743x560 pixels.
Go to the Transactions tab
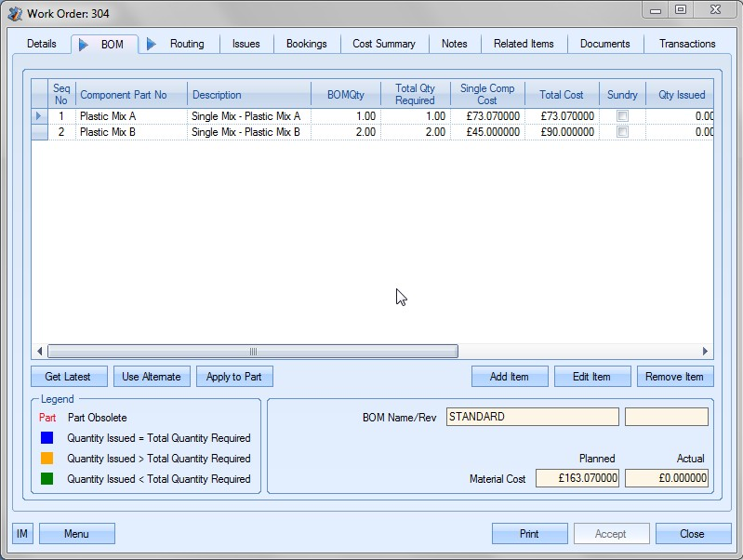687,44
